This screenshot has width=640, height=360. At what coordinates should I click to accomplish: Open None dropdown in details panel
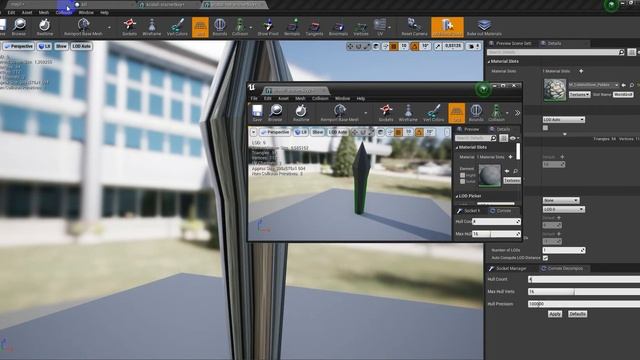[x=561, y=200]
